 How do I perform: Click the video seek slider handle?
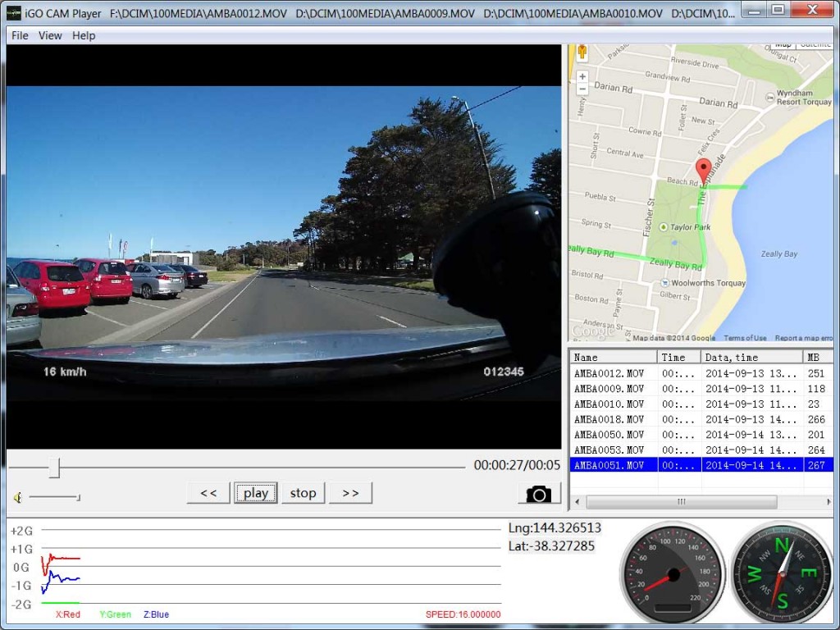click(x=54, y=468)
